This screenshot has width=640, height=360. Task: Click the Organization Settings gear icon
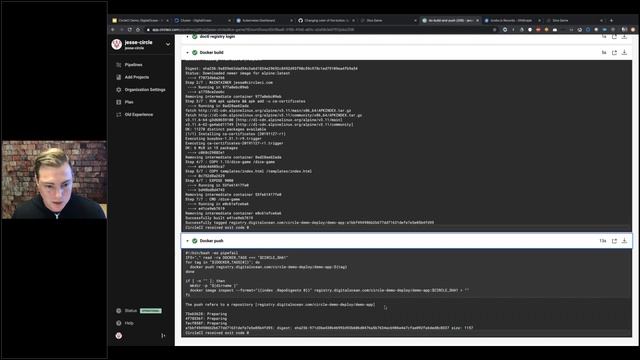point(118,90)
